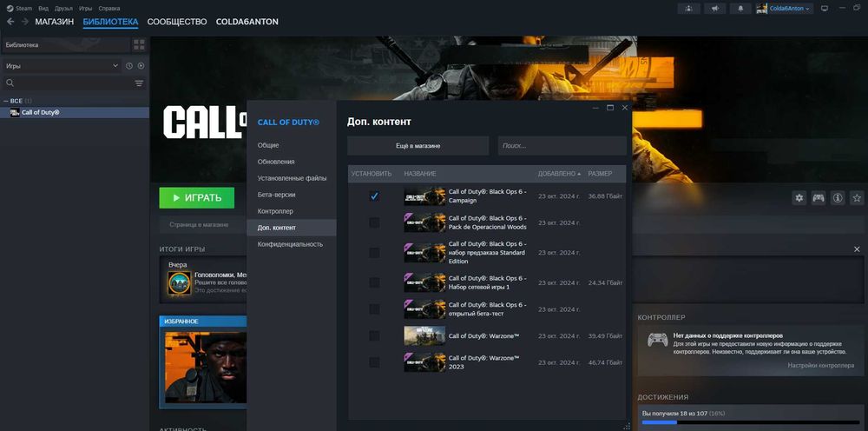The image size is (868, 431).
Task: Check the набор предзаказа Standard Edition checkbox
Action: [x=374, y=253]
